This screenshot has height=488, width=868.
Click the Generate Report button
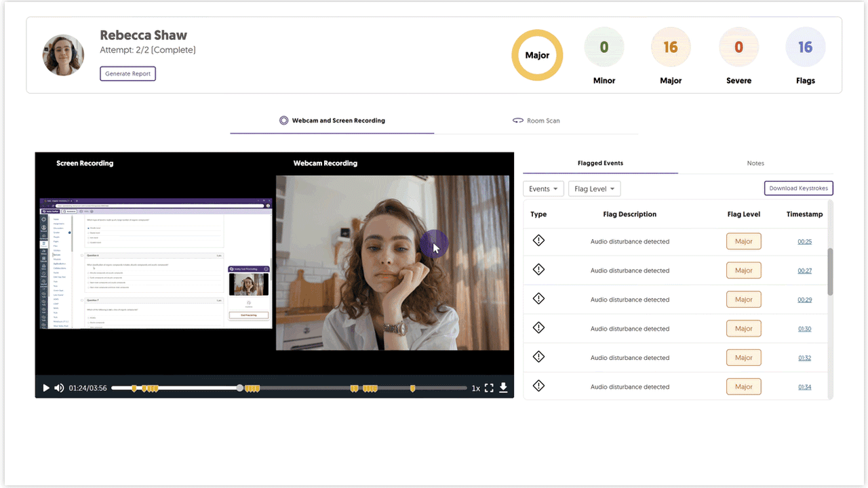pos(127,74)
